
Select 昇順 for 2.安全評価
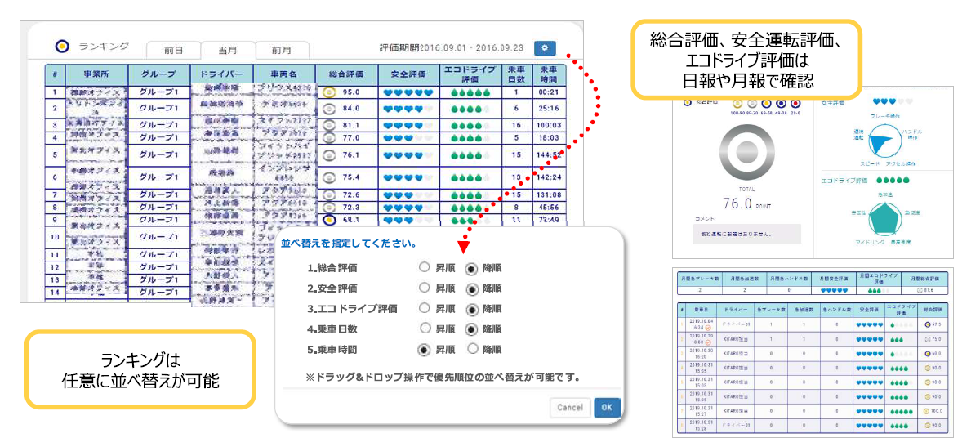(424, 288)
